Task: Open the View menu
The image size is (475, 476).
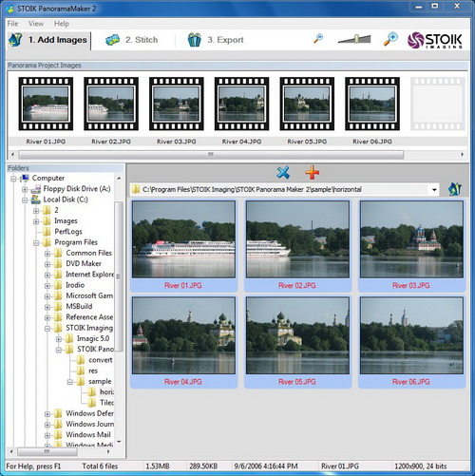Action: click(x=36, y=24)
